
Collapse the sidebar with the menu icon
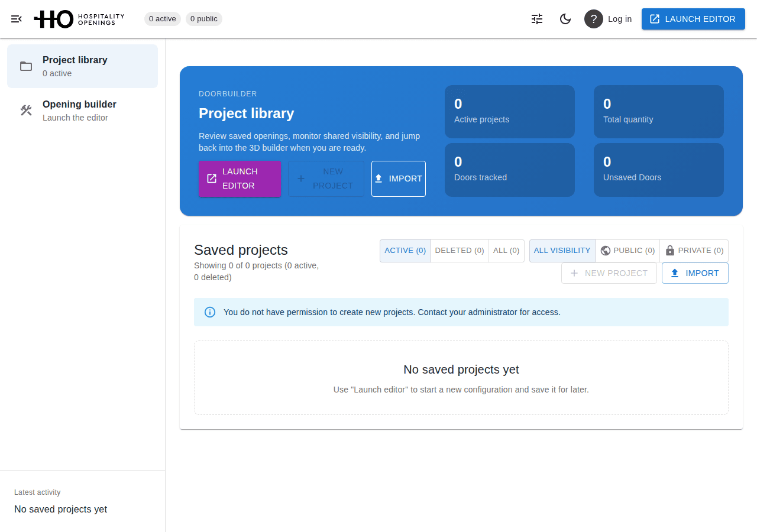(x=17, y=19)
